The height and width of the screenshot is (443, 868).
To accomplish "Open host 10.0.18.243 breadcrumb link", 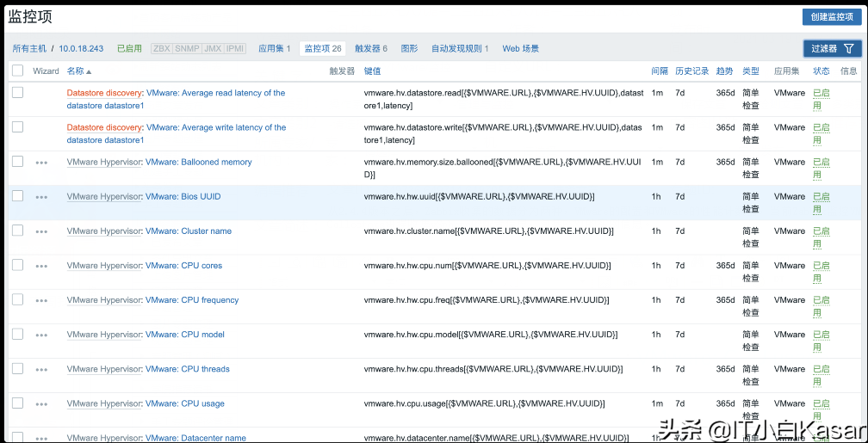I will 81,49.
